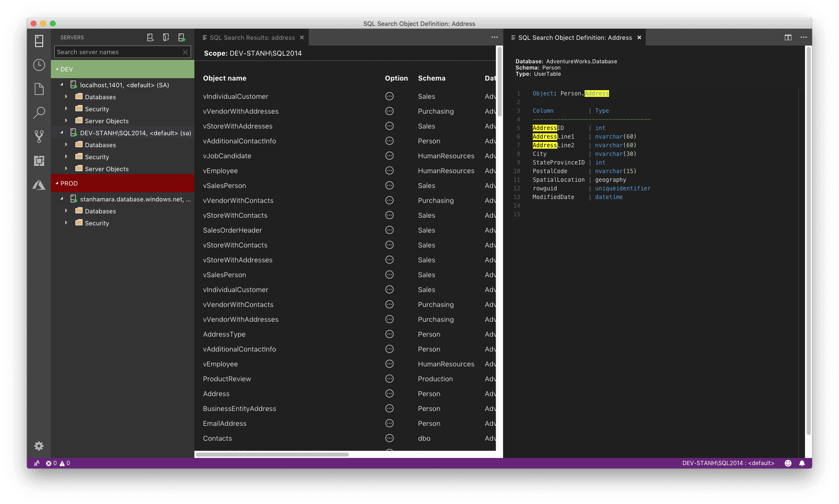Expand Databases under localhost,1401

pos(66,97)
